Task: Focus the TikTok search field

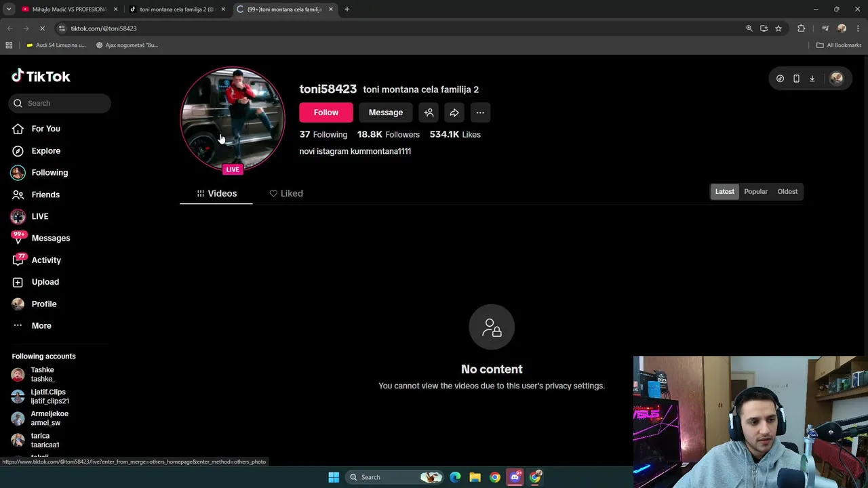Action: [60, 103]
